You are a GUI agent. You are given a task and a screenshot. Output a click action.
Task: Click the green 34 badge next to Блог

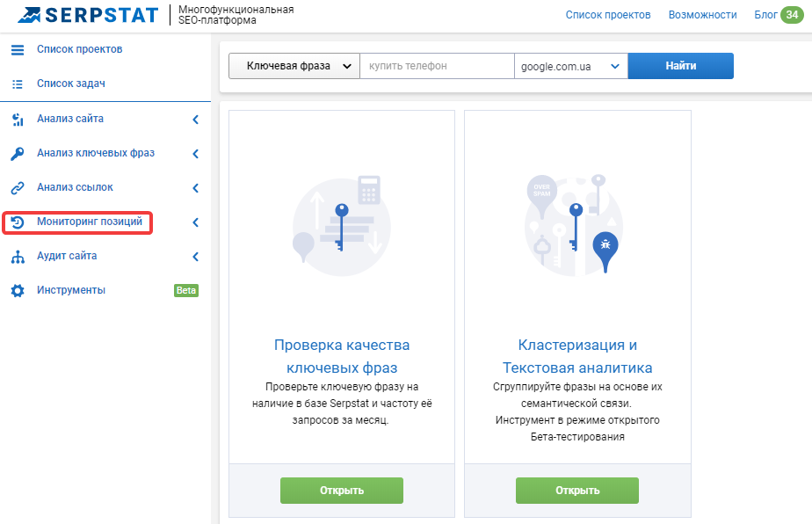pos(791,15)
